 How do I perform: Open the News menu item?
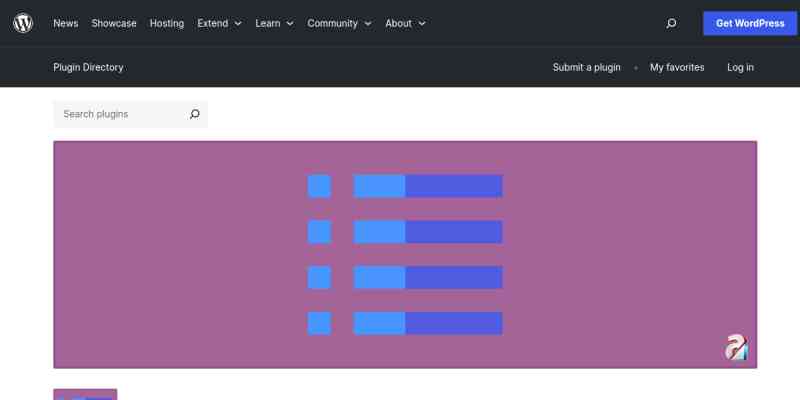point(66,23)
